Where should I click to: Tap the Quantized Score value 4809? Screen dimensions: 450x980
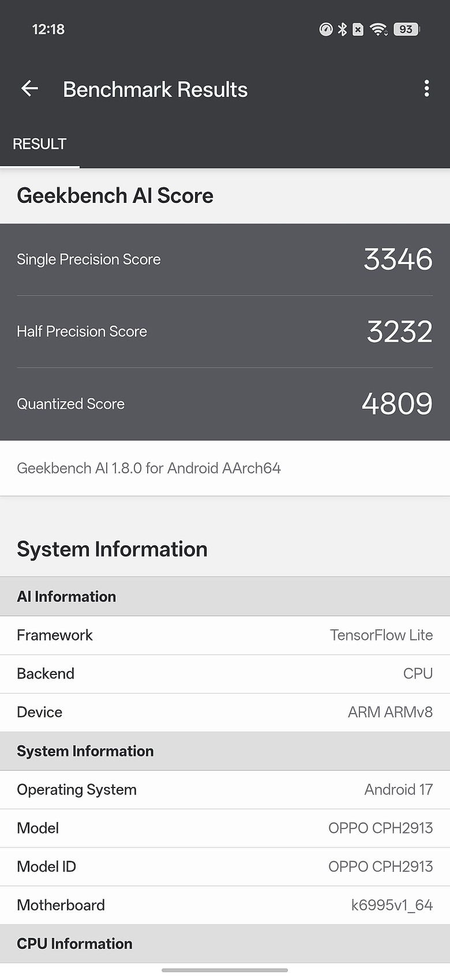397,404
